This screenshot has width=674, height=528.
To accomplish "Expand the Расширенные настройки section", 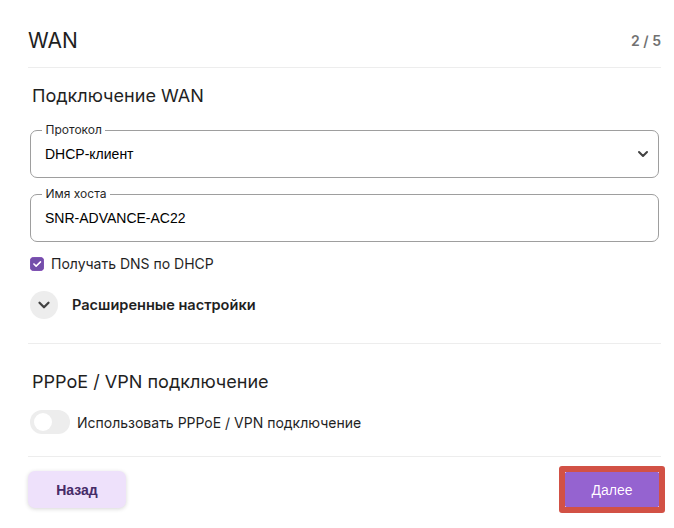I will tap(163, 305).
